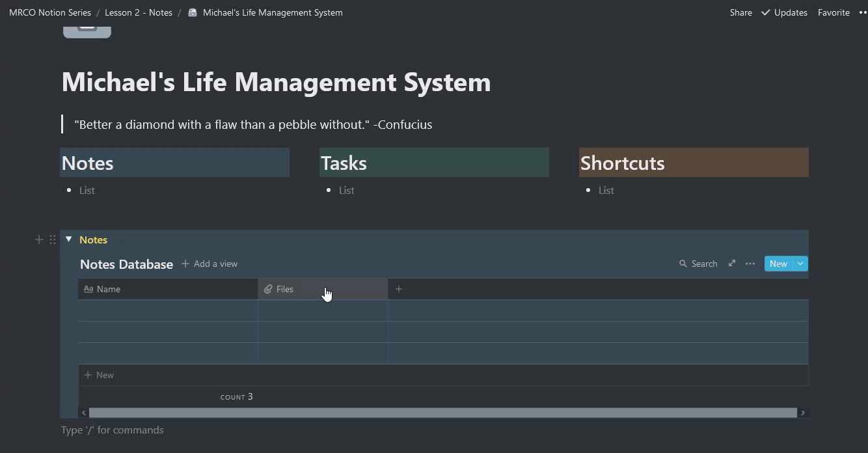The width and height of the screenshot is (868, 453).
Task: Click the plus icon to add column
Action: [x=399, y=289]
